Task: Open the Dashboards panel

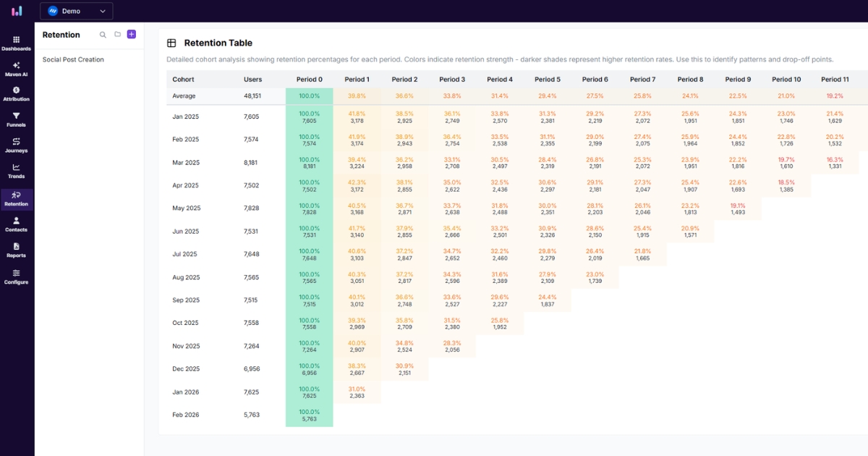Action: click(16, 43)
